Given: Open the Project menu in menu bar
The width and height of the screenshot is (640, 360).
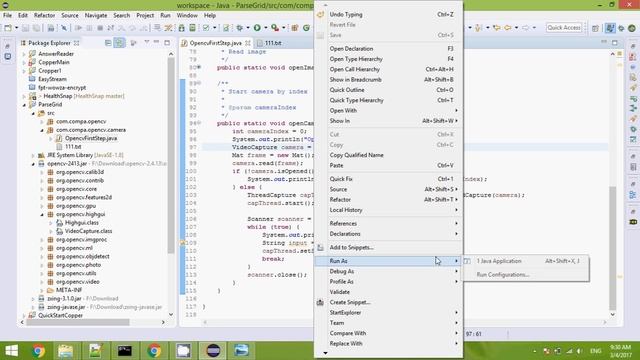Looking at the screenshot, I should coord(145,15).
